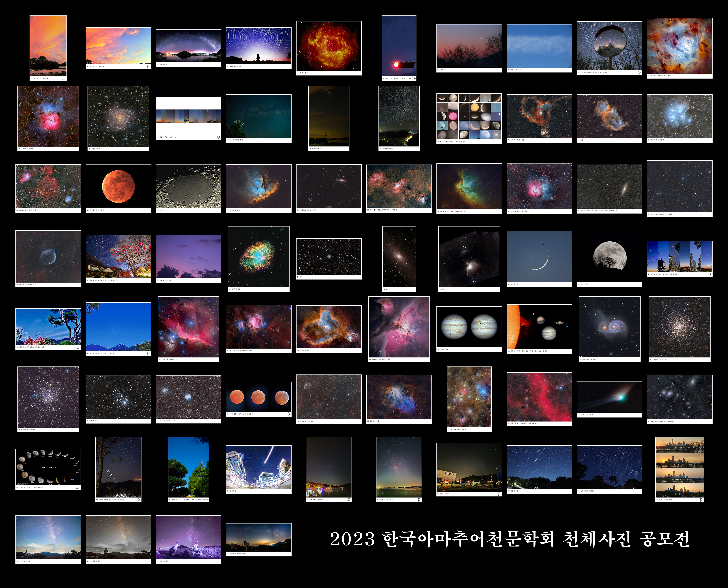
Task: Click smartphone icon on Lunar Cycle photo 61
Action: (x=78, y=487)
